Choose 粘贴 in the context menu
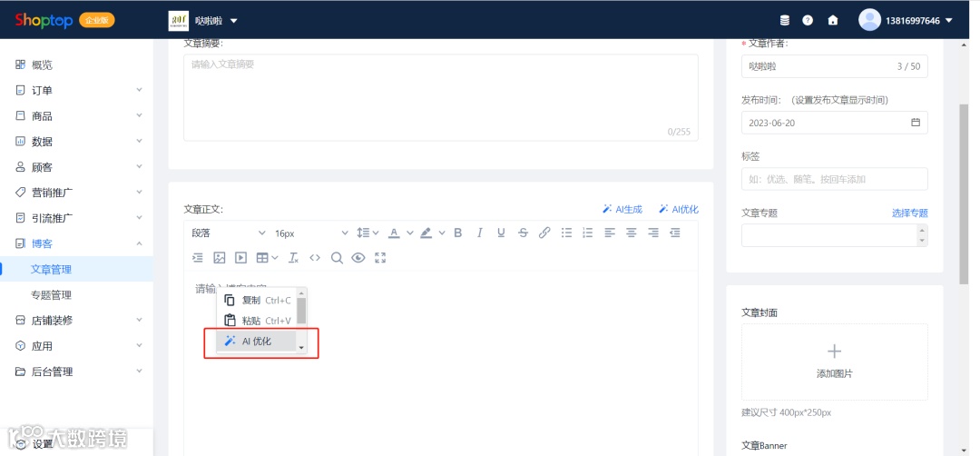 (256, 321)
